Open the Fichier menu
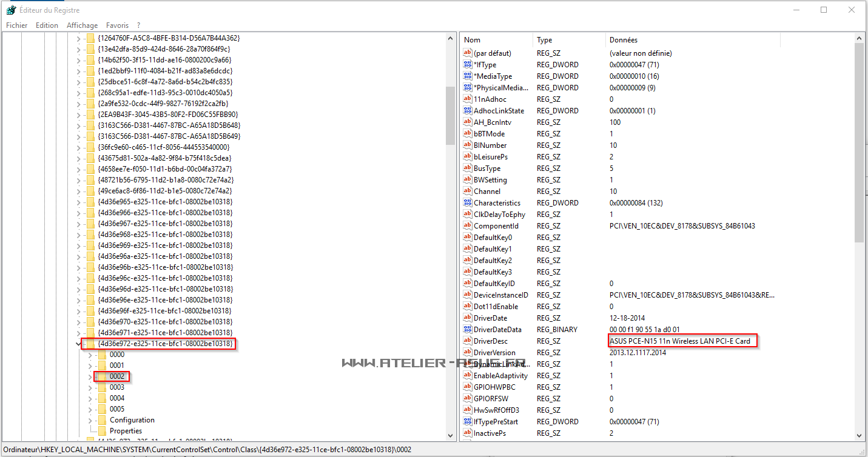The width and height of the screenshot is (868, 457). (x=17, y=25)
